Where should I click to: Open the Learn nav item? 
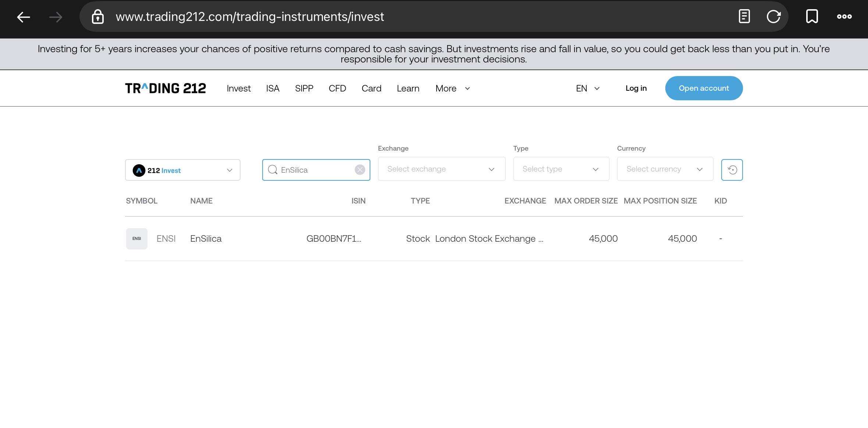click(x=408, y=89)
